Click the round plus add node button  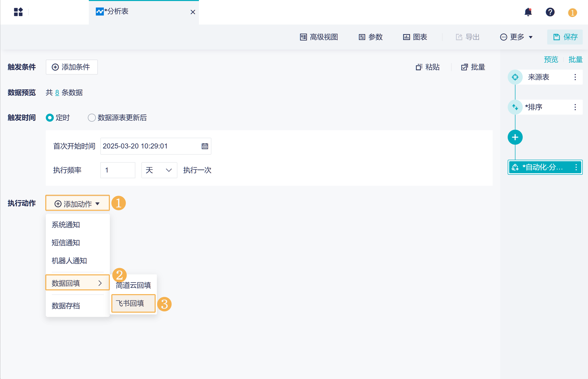(515, 137)
